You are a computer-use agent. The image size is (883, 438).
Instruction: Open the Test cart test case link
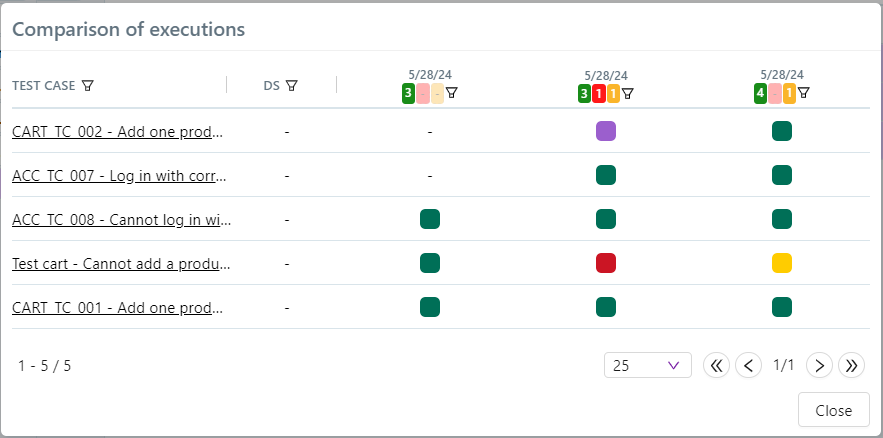click(118, 264)
